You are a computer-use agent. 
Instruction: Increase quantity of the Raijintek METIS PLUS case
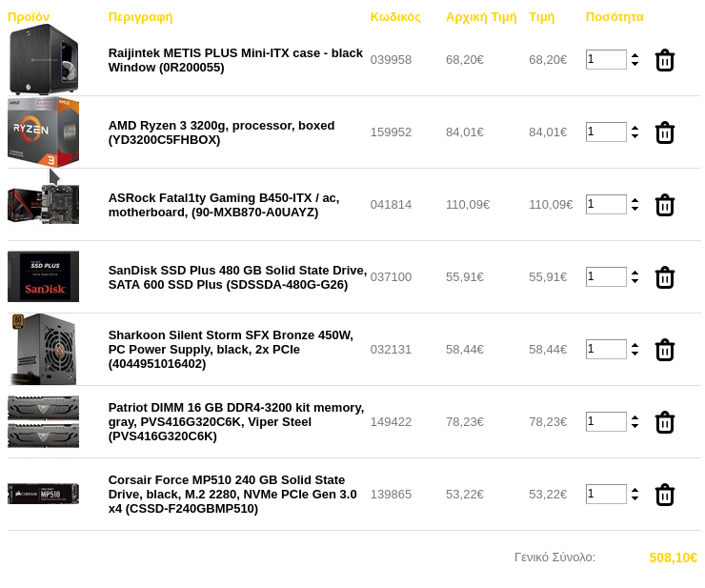(634, 56)
